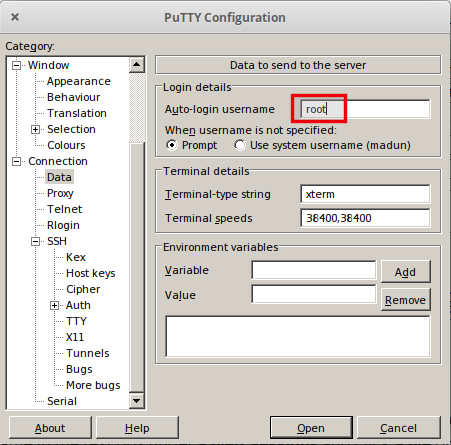This screenshot has width=451, height=445.
Task: Open the Tunnels category
Action: [88, 353]
